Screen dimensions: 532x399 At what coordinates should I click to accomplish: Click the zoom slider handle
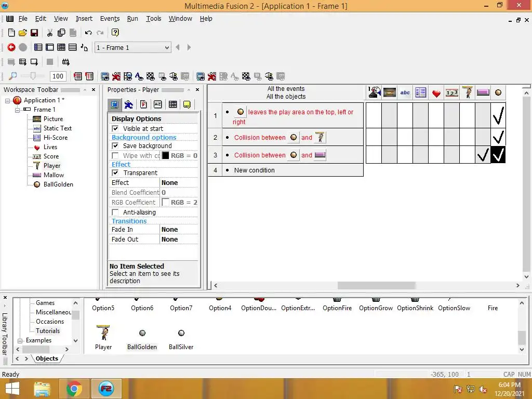point(33,76)
